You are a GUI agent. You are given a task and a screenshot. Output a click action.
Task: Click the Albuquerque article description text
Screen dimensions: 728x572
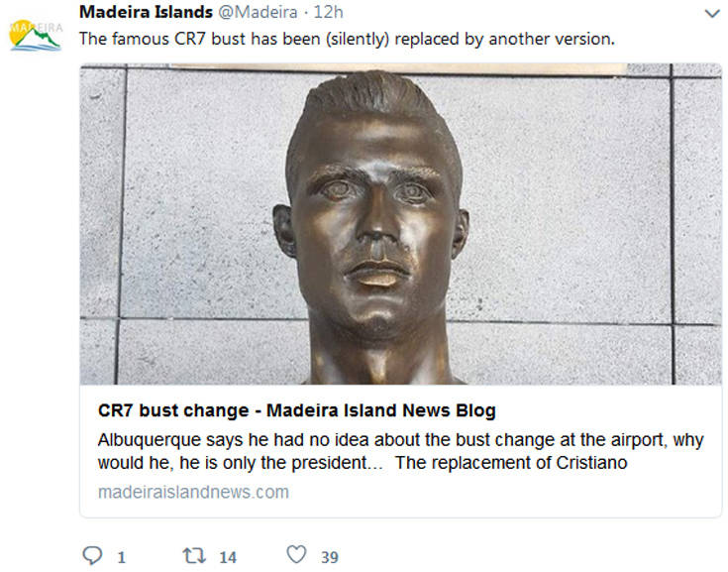400,451
